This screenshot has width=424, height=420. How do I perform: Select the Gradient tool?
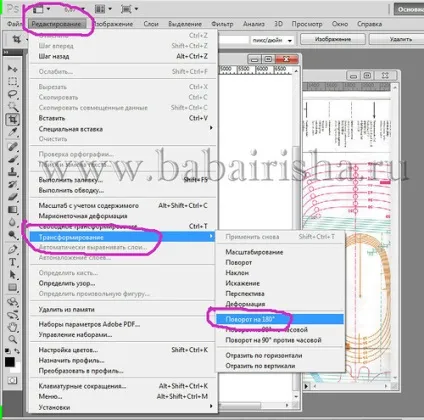pyautogui.click(x=13, y=210)
